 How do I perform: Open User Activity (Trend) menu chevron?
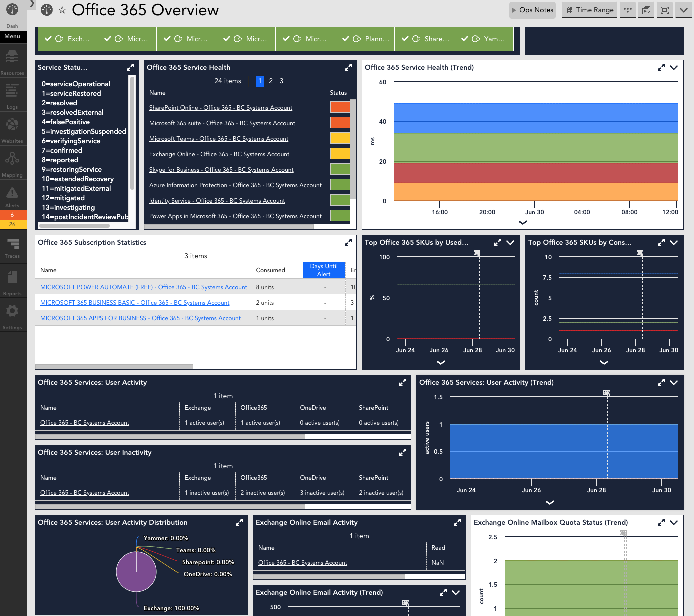tap(674, 383)
